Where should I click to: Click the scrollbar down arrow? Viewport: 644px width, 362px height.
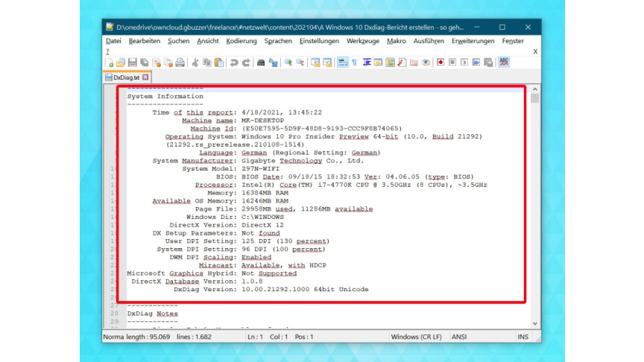[x=534, y=323]
